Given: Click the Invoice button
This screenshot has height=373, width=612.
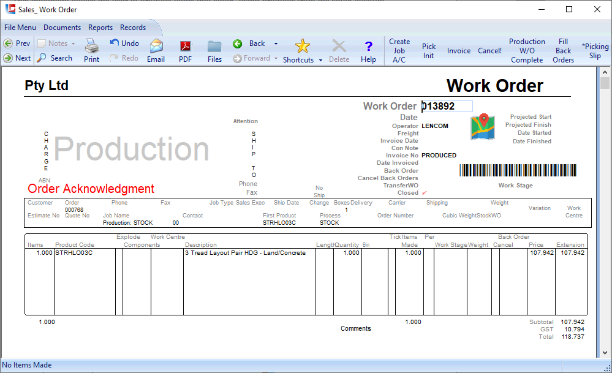Looking at the screenshot, I should 459,51.
